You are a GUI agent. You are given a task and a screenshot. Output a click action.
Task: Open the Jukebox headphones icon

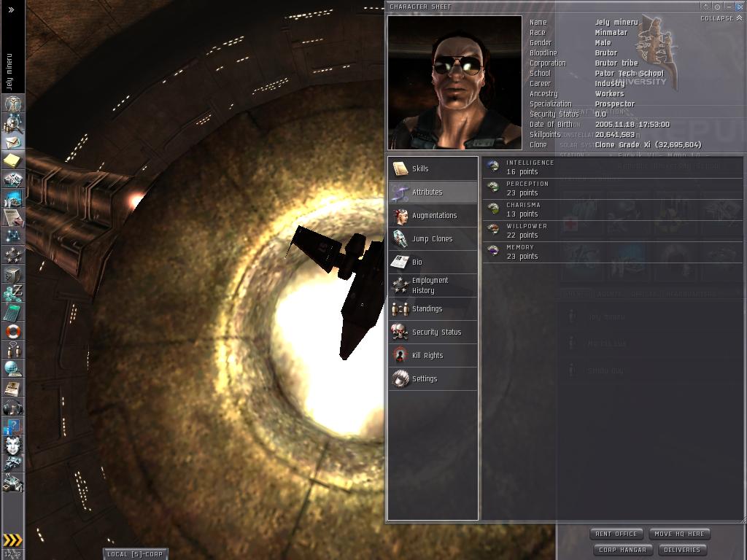(x=13, y=407)
